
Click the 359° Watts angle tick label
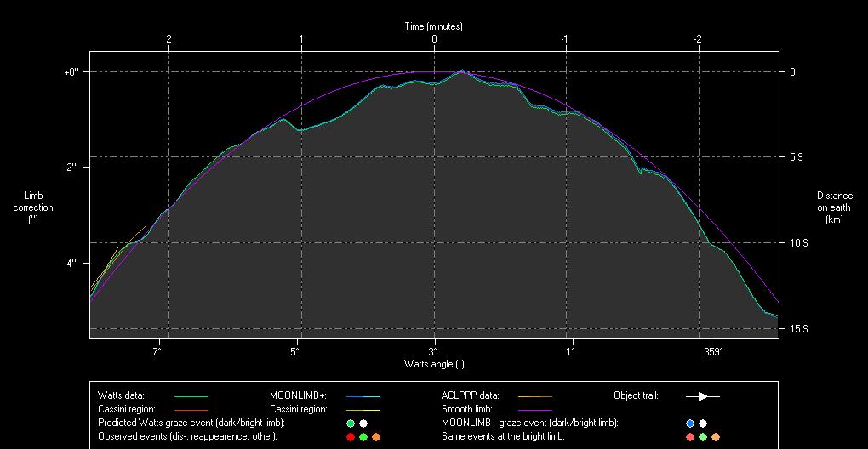(713, 351)
